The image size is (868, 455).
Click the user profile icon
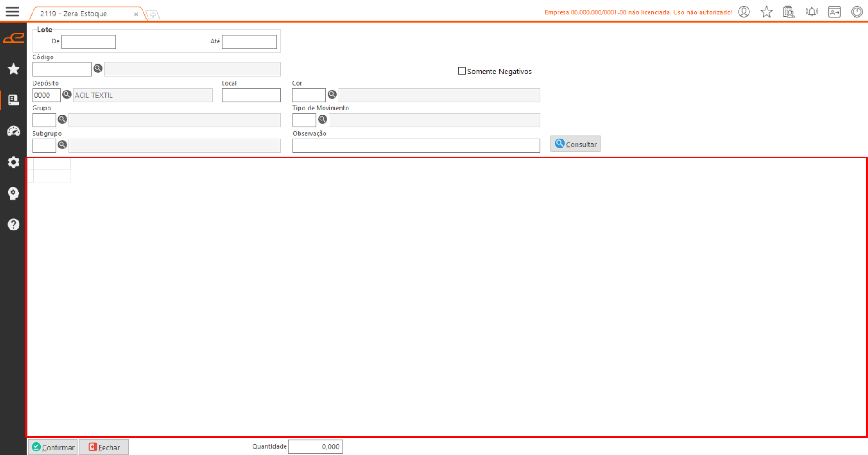744,12
